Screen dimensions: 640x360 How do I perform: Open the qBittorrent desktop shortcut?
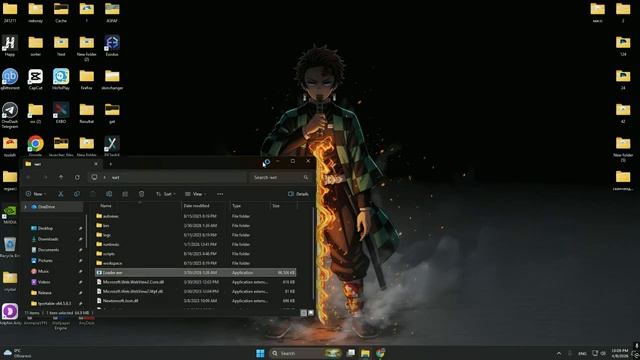point(10,79)
